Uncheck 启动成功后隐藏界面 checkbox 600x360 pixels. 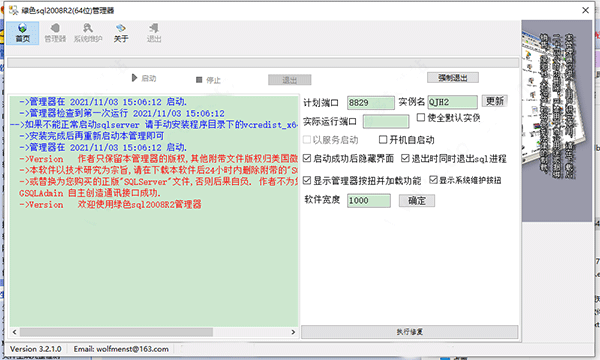(x=307, y=158)
